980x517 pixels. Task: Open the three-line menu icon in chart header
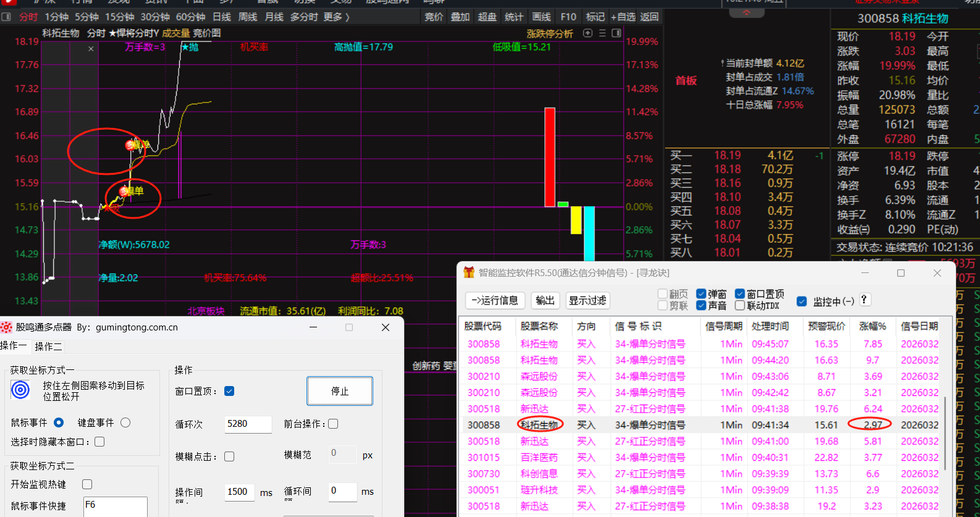602,33
